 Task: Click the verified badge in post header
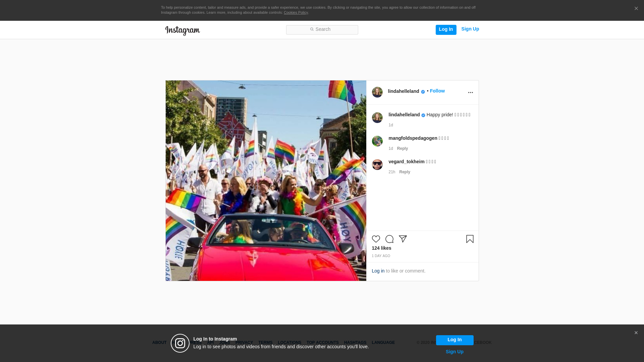423,92
